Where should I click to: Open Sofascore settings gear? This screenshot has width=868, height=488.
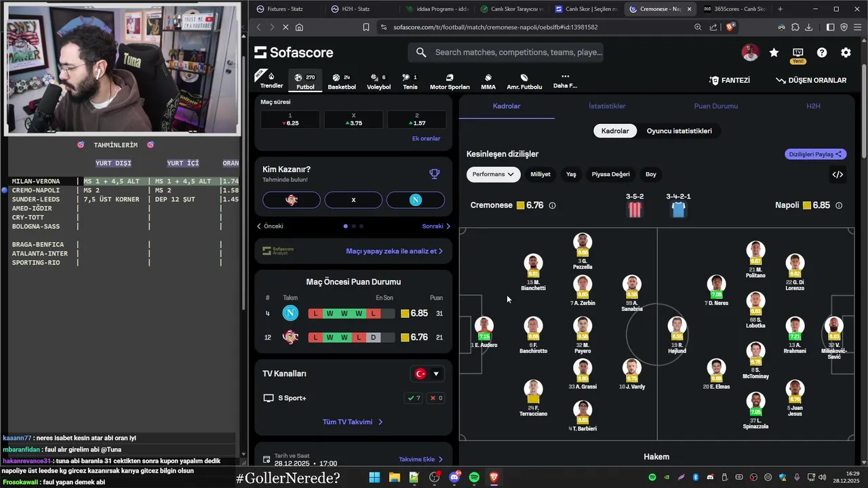(846, 53)
